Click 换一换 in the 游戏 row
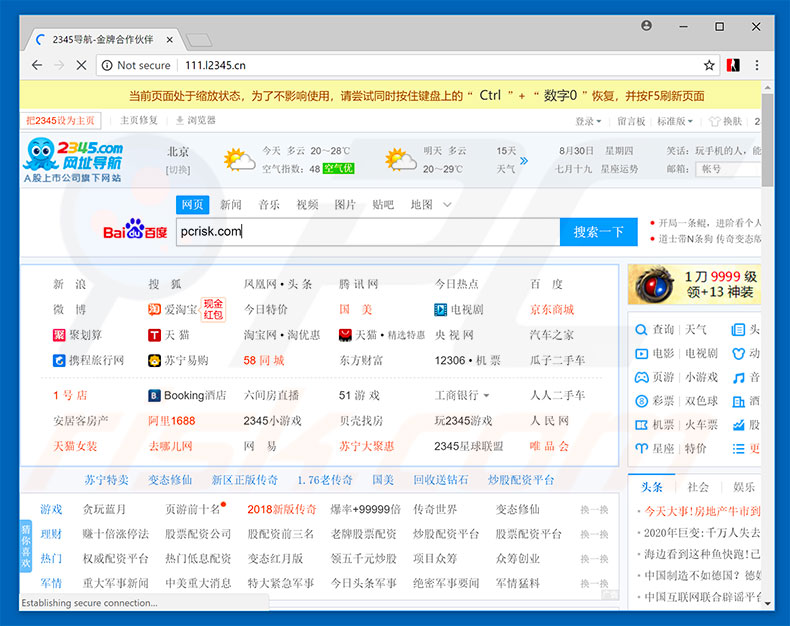 [x=594, y=510]
